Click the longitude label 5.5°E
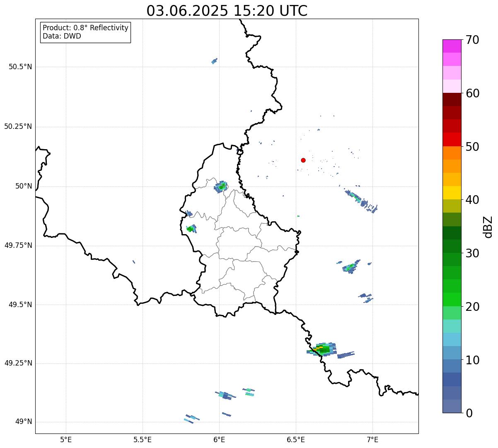The height and width of the screenshot is (448, 498). [143, 439]
